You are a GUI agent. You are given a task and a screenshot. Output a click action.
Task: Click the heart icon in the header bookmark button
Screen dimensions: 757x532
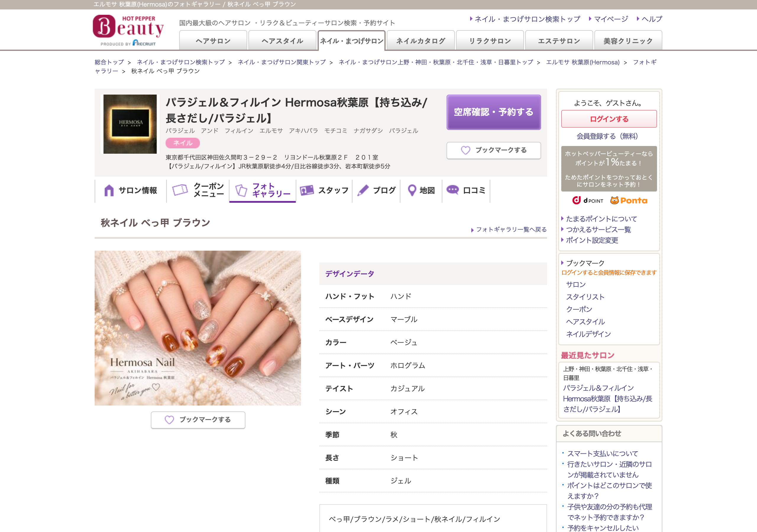(465, 150)
